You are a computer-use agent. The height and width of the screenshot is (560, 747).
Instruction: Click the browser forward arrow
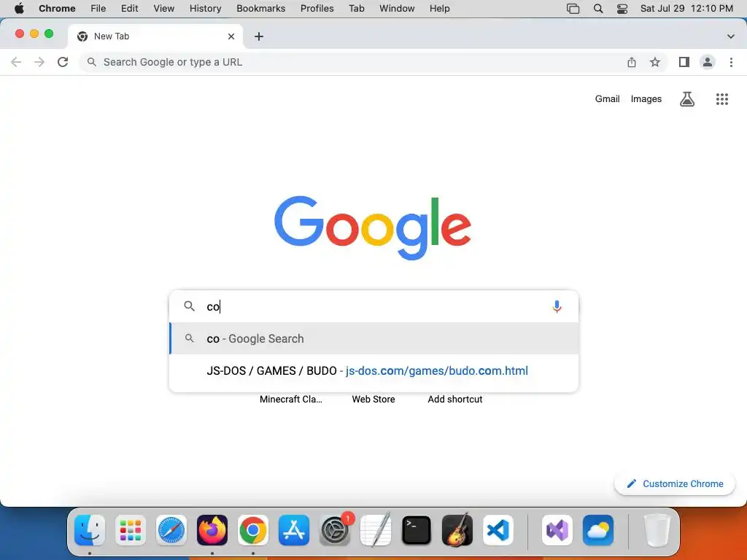coord(39,62)
